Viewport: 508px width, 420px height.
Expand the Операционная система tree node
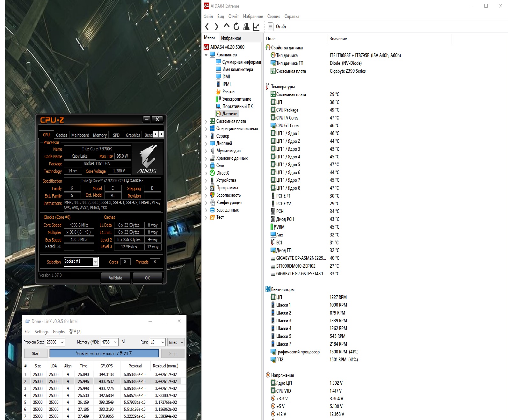[x=206, y=129]
